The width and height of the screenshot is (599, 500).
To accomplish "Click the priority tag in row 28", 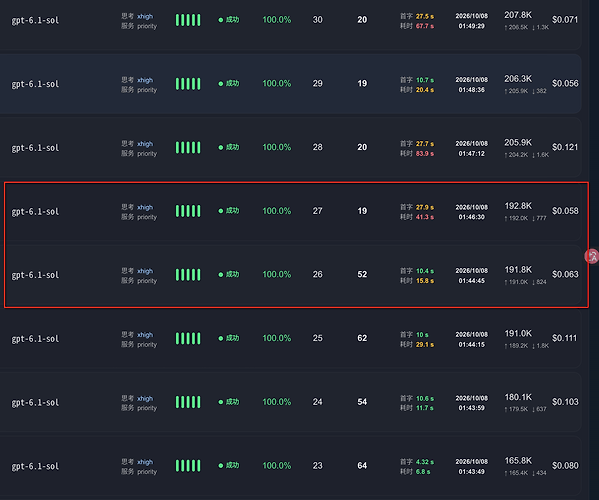I will point(147,154).
